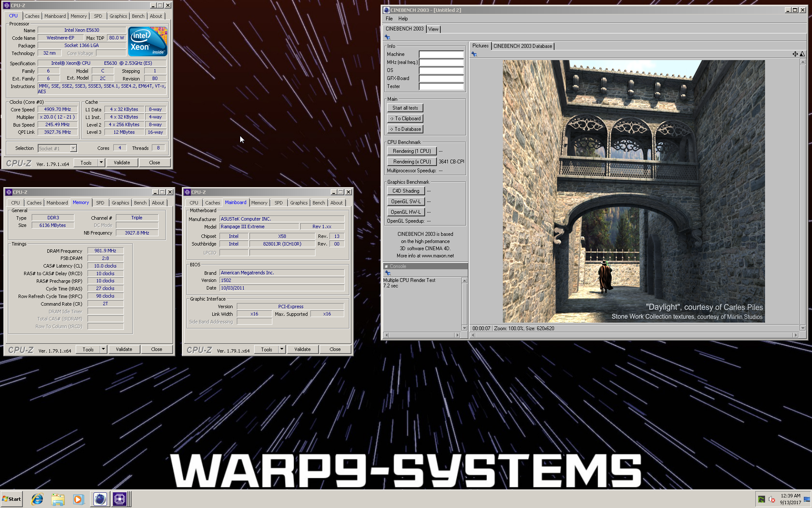
Task: Click the OS input field
Action: coord(441,70)
